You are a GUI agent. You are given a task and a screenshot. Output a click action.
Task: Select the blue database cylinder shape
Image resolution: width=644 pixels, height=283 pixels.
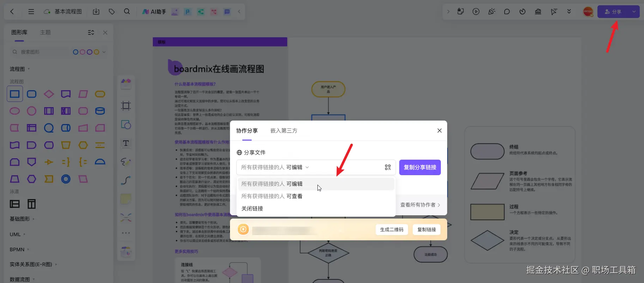click(x=100, y=111)
